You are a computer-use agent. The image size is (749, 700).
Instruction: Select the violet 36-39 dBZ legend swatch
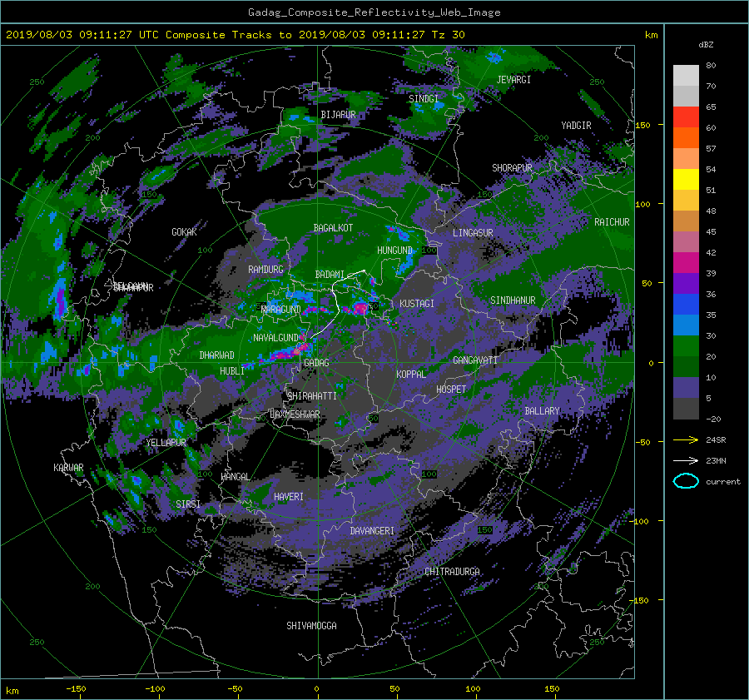(x=686, y=284)
